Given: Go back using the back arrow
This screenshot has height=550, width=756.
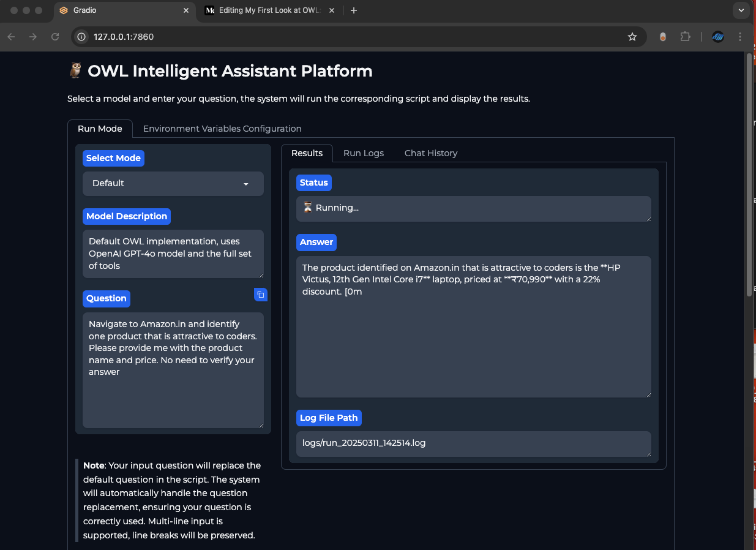Looking at the screenshot, I should [x=11, y=37].
